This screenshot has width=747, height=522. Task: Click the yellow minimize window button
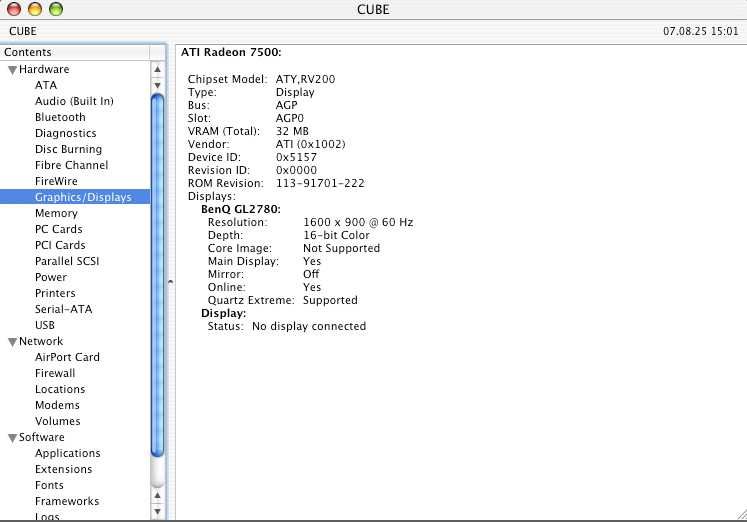[x=35, y=9]
